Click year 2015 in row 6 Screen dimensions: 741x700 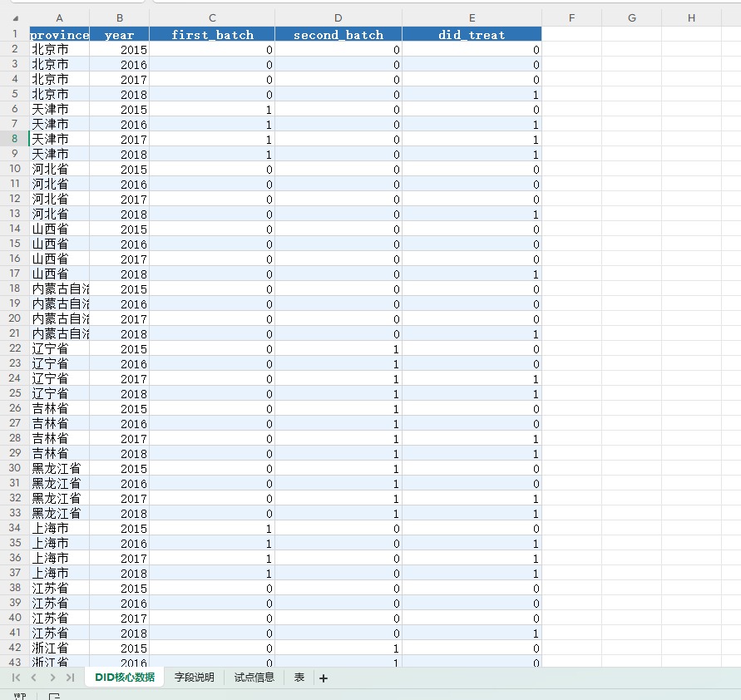[120, 109]
